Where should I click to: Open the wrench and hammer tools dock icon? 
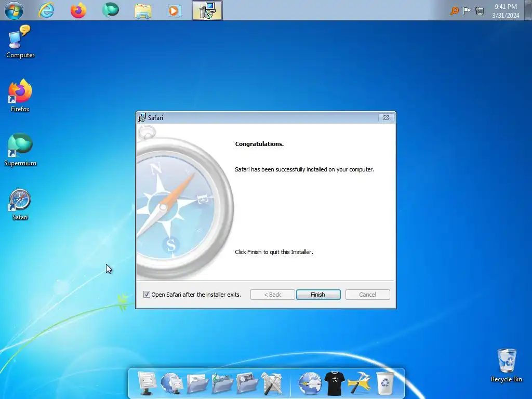pyautogui.click(x=272, y=383)
